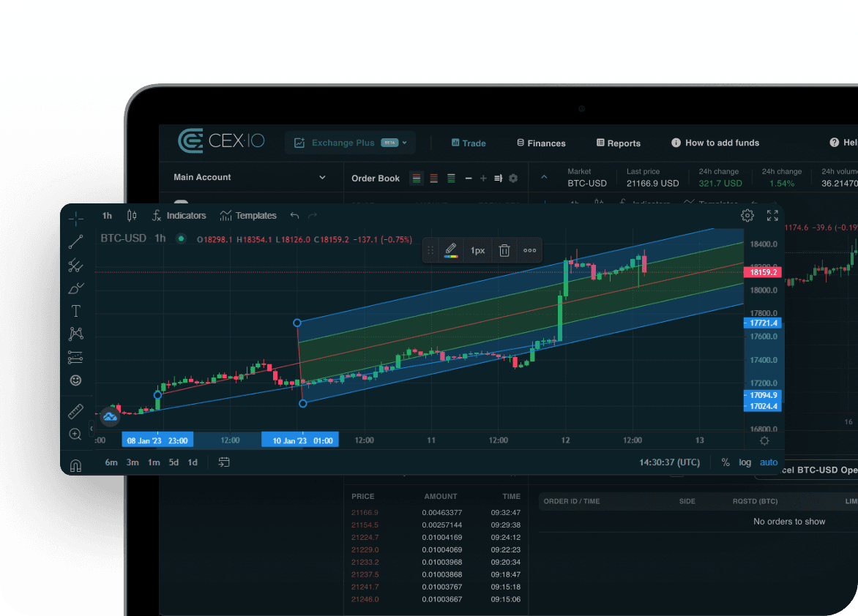The image size is (858, 616).
Task: Toggle percentage scale mode
Action: (x=725, y=462)
